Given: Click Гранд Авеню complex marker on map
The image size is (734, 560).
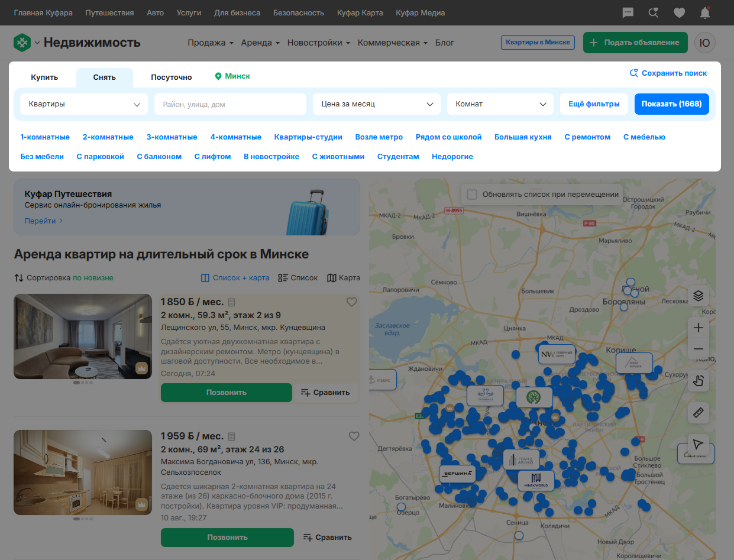Looking at the screenshot, I should pos(521,459).
